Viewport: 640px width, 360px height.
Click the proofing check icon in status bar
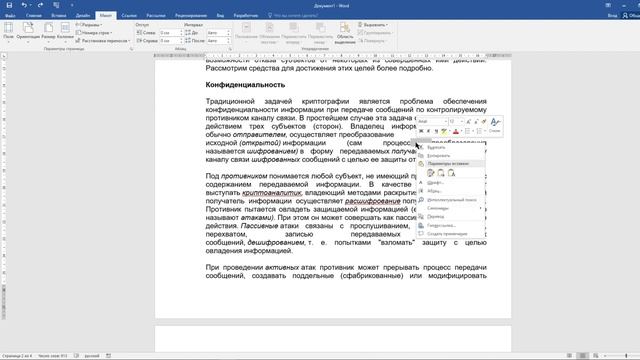click(x=76, y=356)
